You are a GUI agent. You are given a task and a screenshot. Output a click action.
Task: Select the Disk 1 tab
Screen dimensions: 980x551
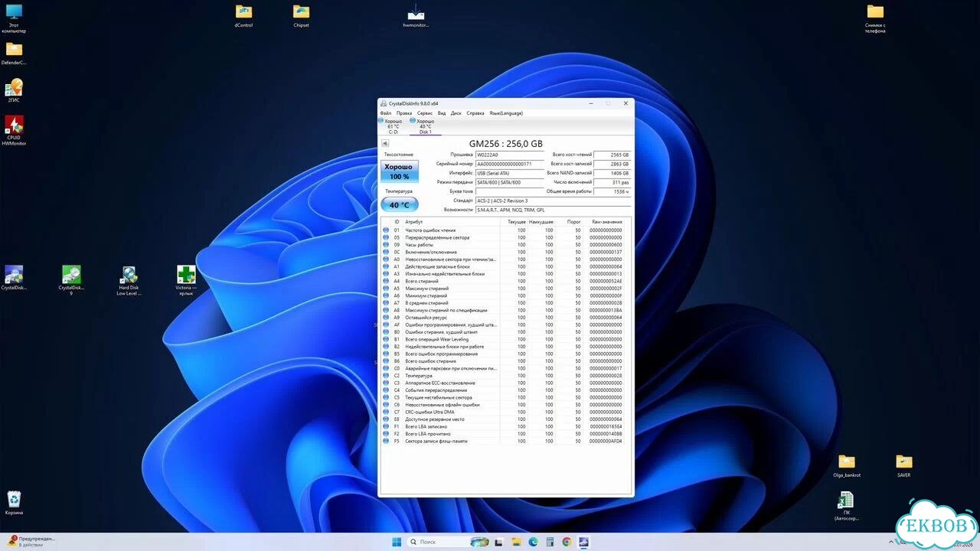click(425, 126)
